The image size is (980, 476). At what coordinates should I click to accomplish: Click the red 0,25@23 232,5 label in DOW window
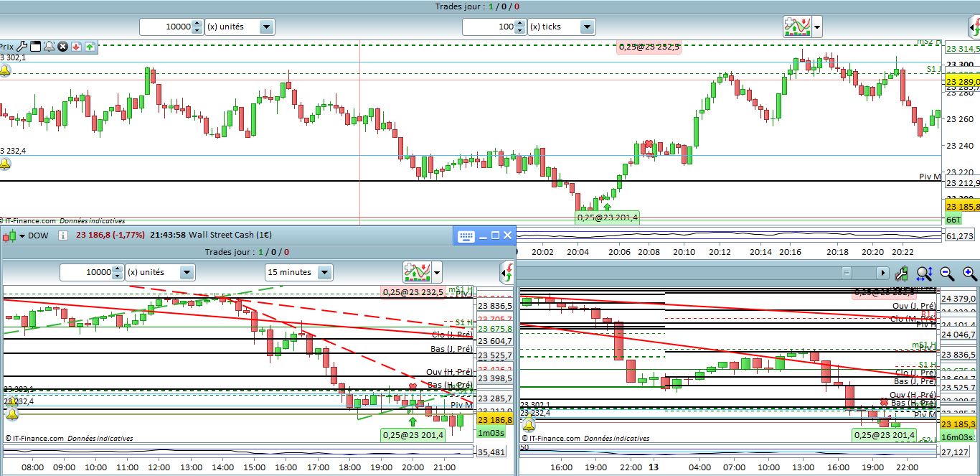coord(413,292)
